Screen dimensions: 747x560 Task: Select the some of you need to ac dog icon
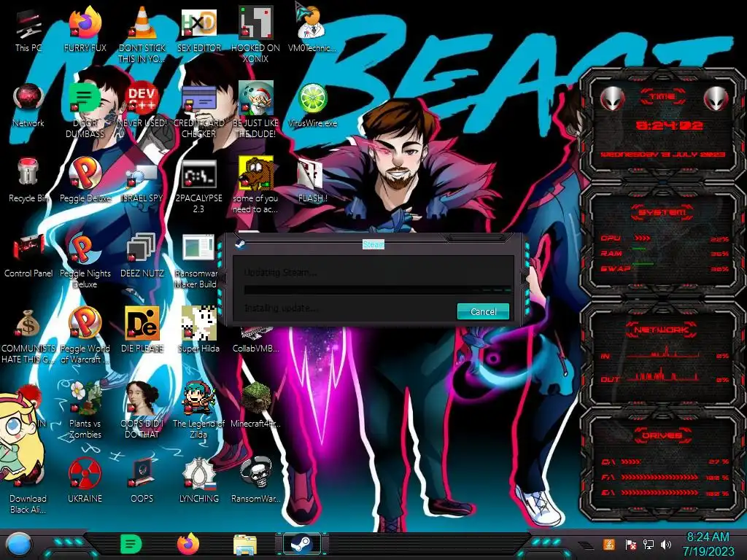coord(255,186)
